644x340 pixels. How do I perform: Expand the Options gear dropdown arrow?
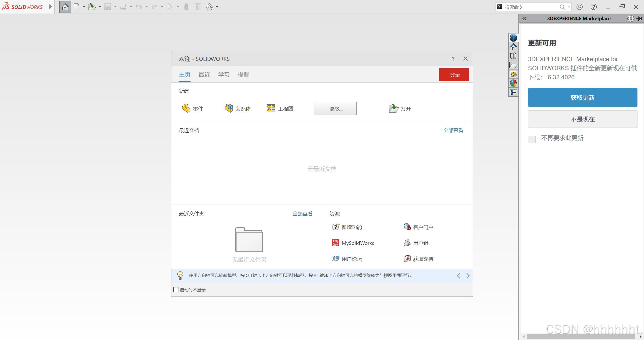[x=217, y=7]
